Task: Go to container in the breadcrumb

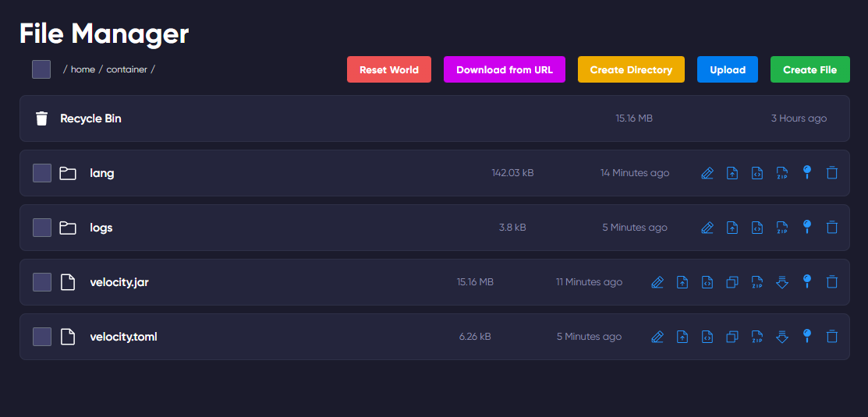Action: pos(126,69)
